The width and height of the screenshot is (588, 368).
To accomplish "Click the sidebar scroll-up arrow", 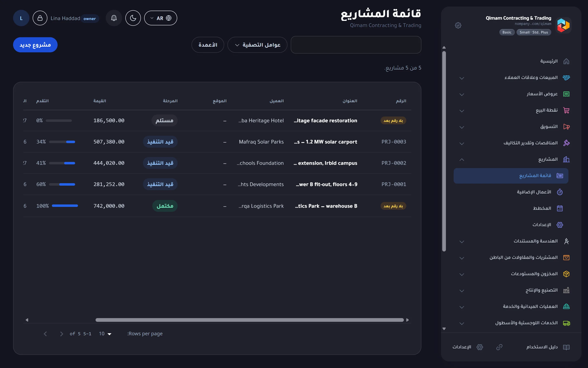I will [444, 47].
